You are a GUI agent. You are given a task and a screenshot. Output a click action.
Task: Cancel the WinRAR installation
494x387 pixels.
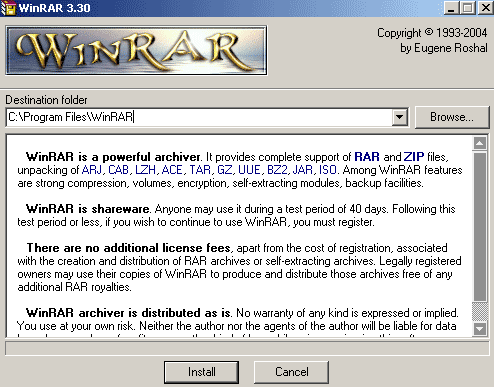pos(291,372)
